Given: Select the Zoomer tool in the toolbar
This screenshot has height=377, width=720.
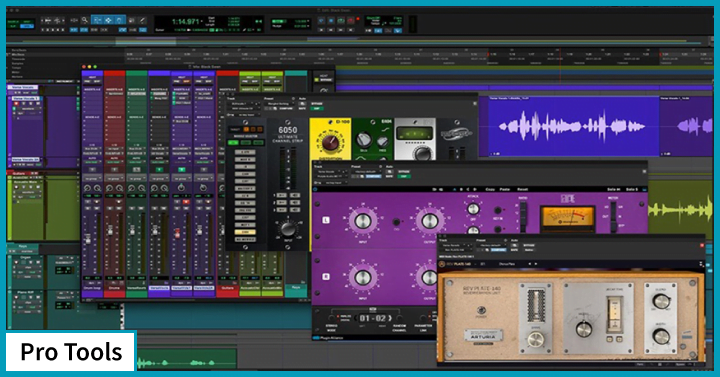Looking at the screenshot, I should (x=85, y=20).
